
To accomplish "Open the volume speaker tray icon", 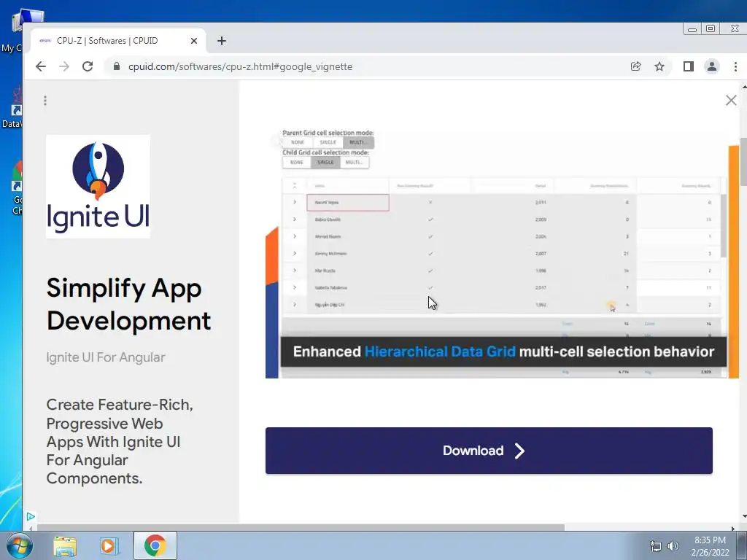I will [x=673, y=546].
